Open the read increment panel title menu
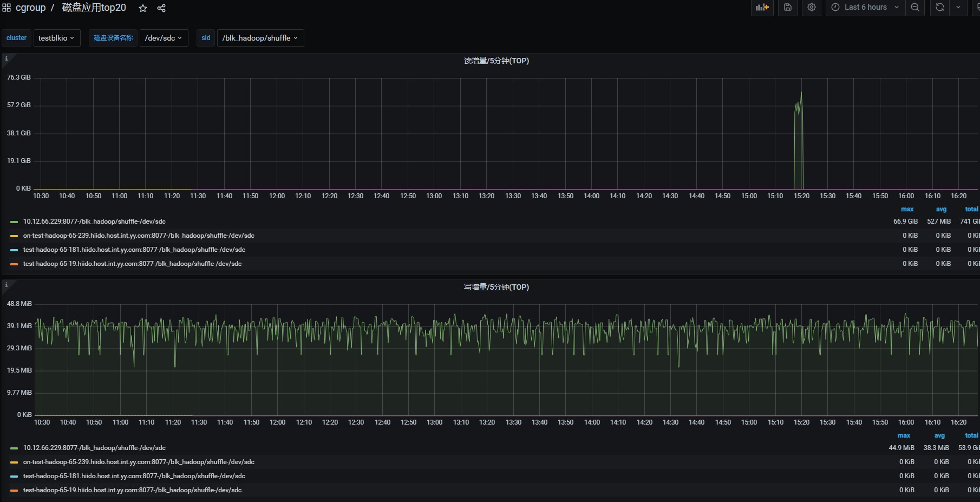 coord(496,61)
